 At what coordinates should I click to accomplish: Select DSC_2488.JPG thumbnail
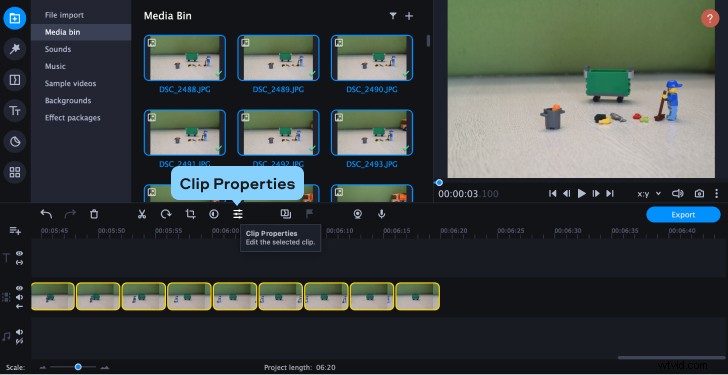185,58
